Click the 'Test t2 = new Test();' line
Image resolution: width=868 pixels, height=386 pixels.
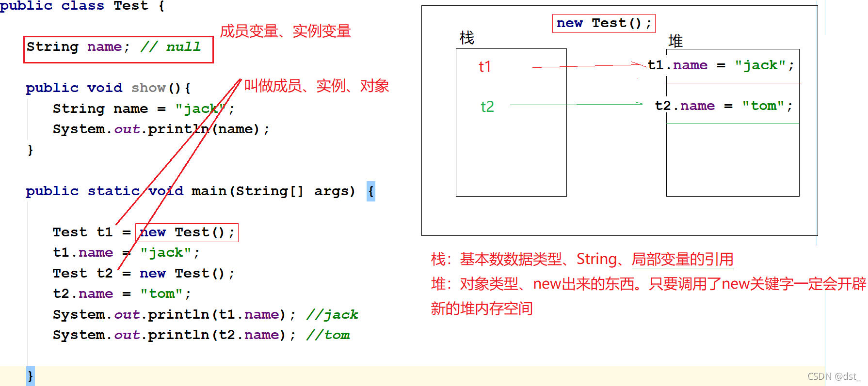point(144,274)
